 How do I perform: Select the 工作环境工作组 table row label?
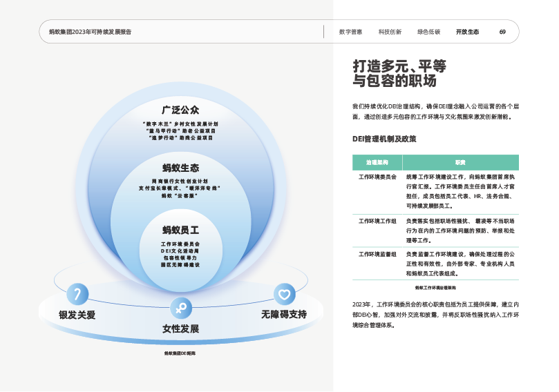coord(377,221)
